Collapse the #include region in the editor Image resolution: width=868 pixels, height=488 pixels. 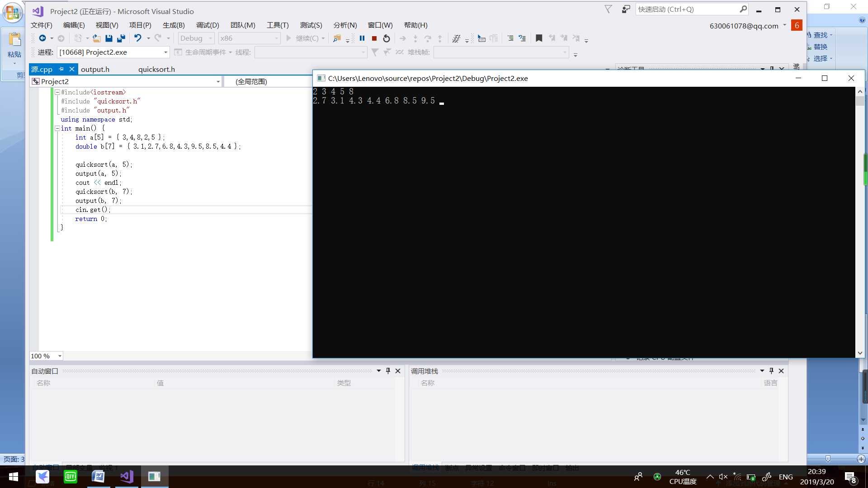[x=57, y=92]
